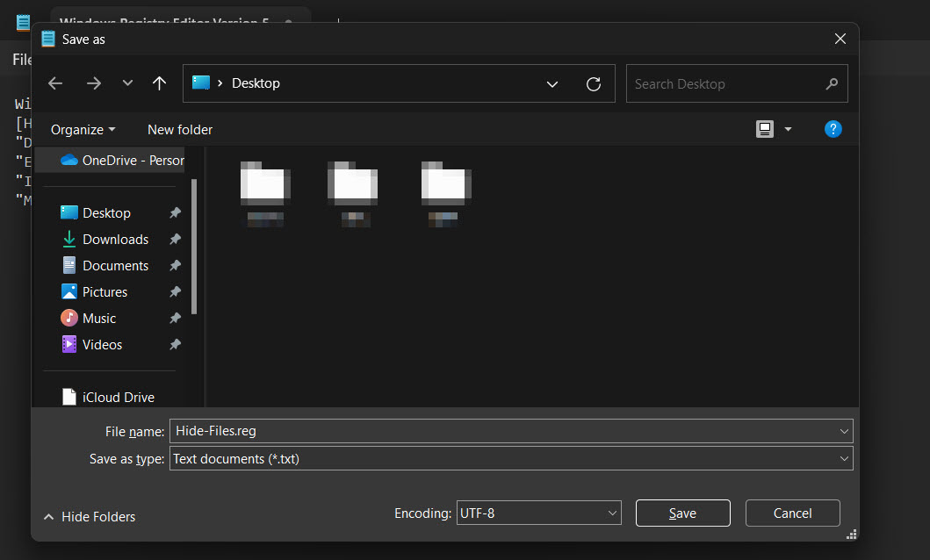Open the Downloads folder
Viewport: 930px width, 560px height.
[114, 239]
